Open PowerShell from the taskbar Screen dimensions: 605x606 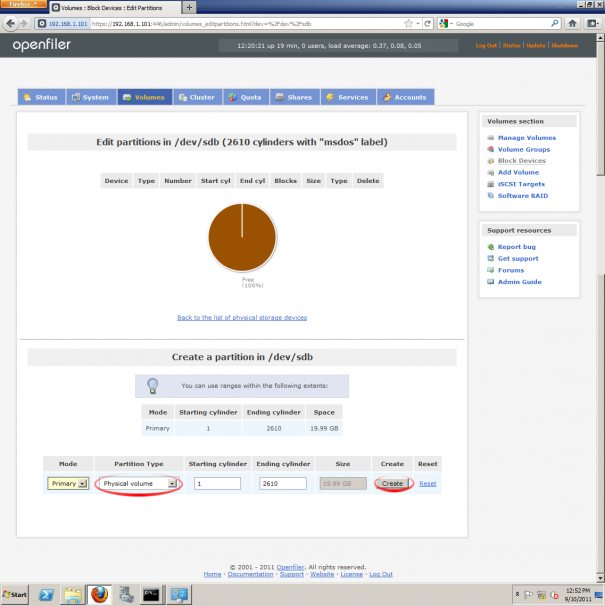[46, 594]
